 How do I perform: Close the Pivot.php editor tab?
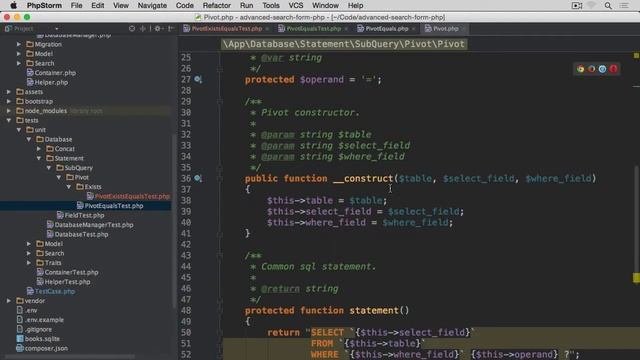(x=464, y=29)
